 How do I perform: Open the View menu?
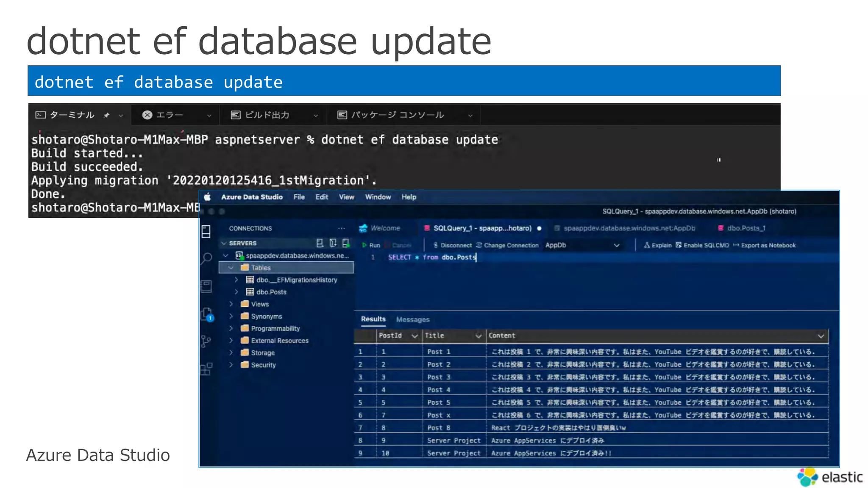[346, 197]
